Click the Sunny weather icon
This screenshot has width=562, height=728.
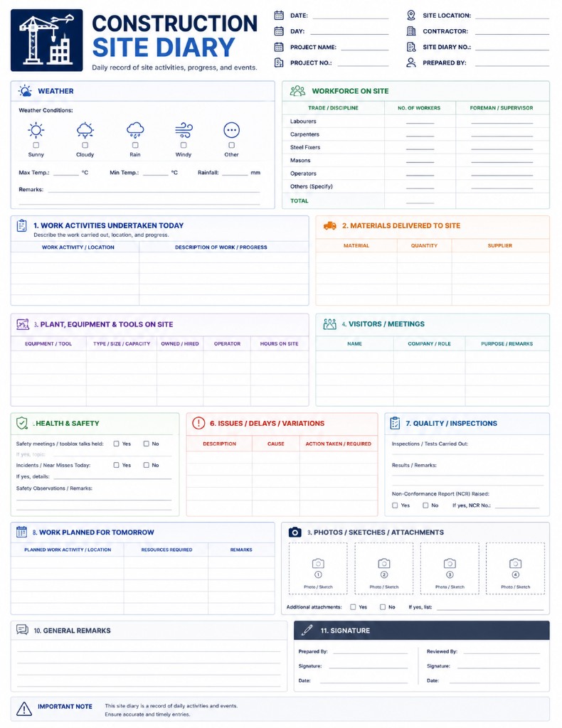pyautogui.click(x=36, y=131)
